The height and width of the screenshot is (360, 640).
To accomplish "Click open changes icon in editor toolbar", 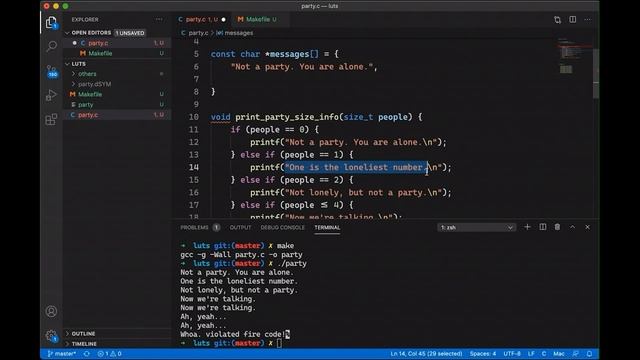I will pos(557,20).
